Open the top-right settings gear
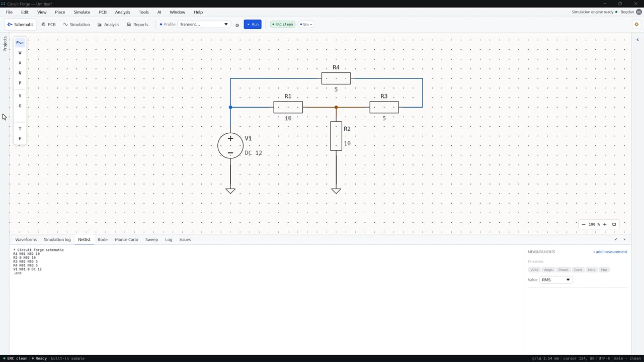The height and width of the screenshot is (362, 644). (636, 24)
